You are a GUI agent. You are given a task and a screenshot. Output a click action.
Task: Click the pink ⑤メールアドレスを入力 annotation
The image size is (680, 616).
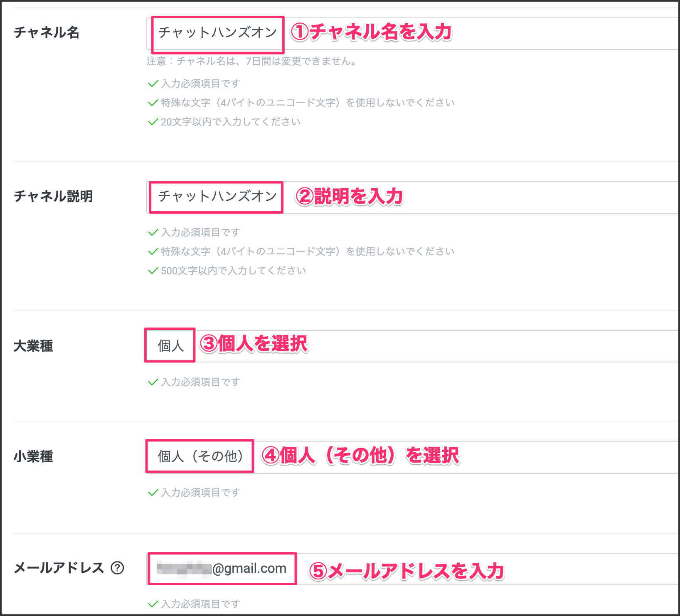tap(406, 571)
